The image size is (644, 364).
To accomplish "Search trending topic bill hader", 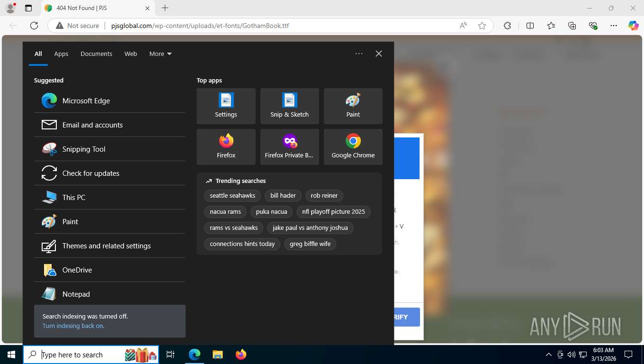I will (x=283, y=195).
